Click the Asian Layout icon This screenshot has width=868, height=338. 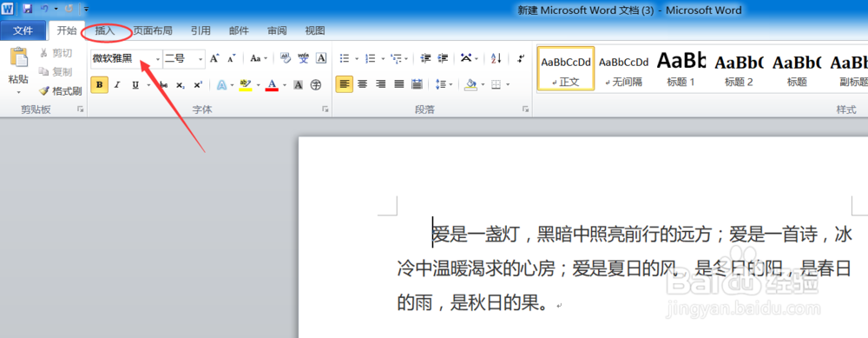[466, 57]
